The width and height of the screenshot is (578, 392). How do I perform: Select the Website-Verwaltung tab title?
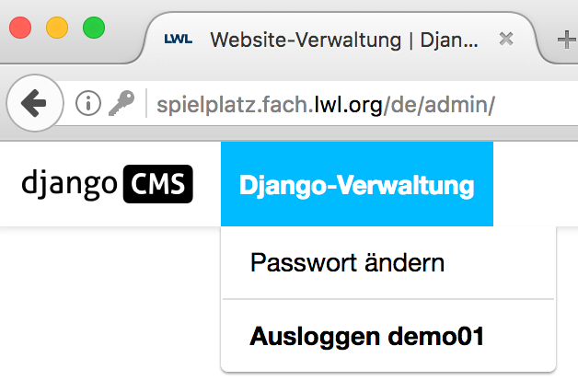tap(344, 40)
